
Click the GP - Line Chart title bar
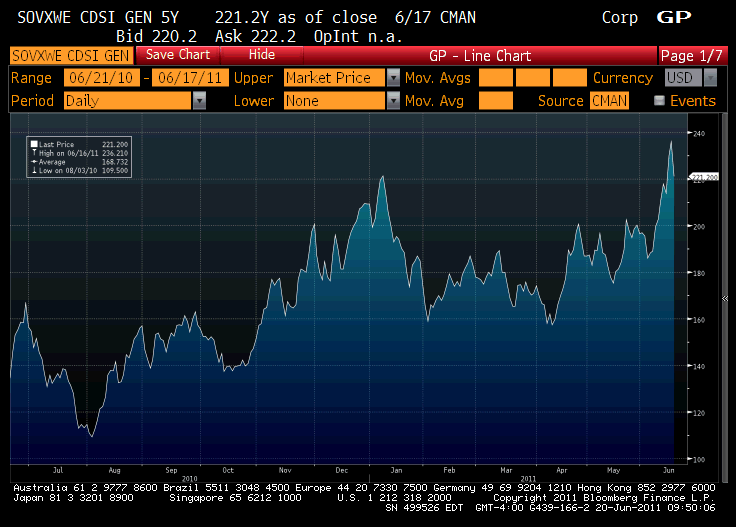(x=480, y=56)
